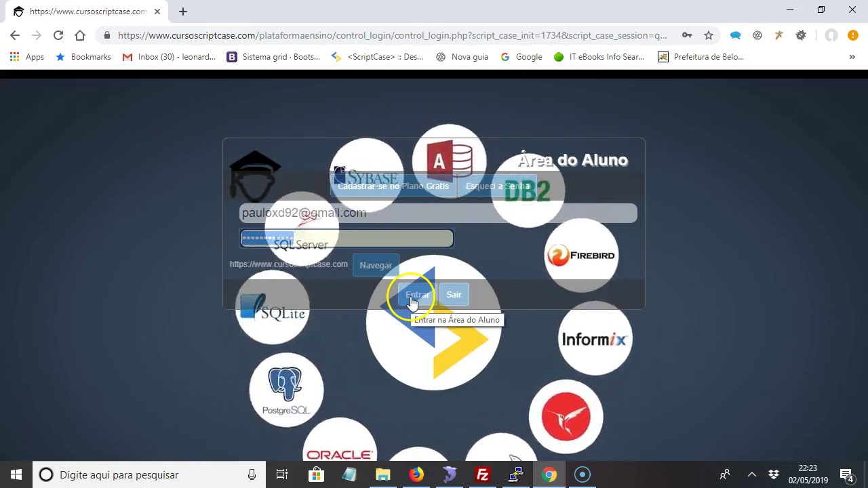This screenshot has width=868, height=488.
Task: Click the Chrome address bar URL
Action: coord(392,35)
